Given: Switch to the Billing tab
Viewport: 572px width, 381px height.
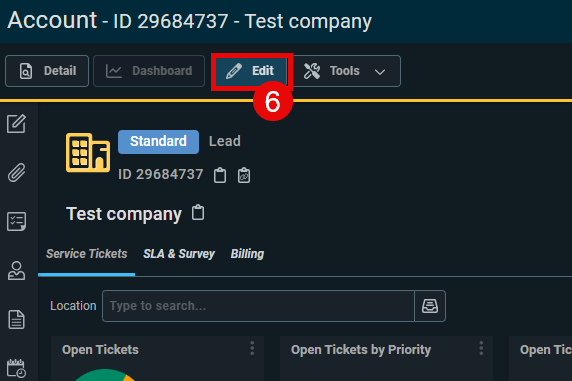Looking at the screenshot, I should click(x=247, y=254).
